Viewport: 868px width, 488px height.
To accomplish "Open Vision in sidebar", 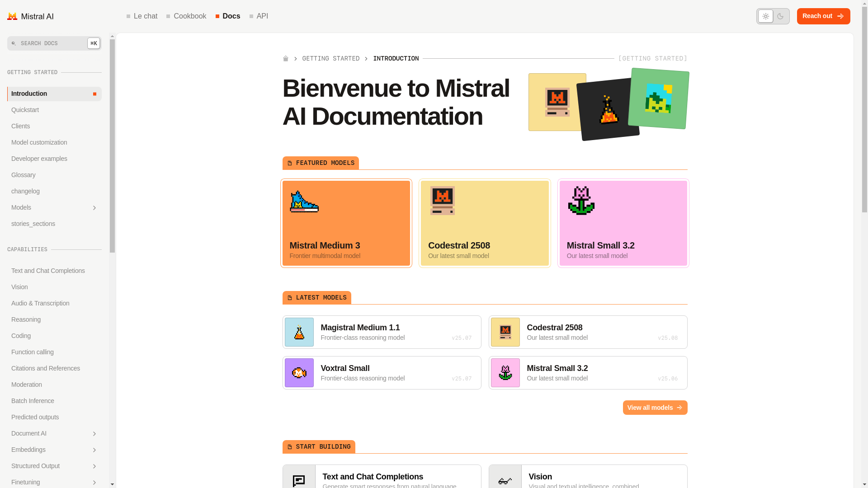I will click(x=54, y=287).
